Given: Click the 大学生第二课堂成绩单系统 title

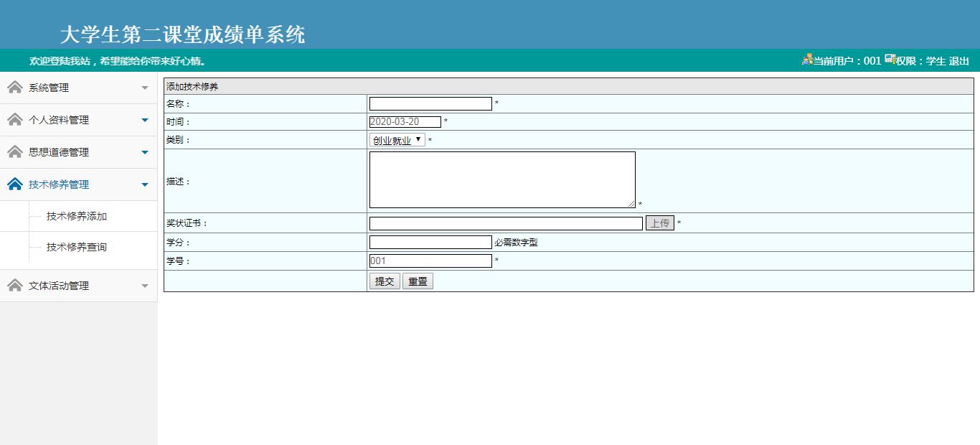Looking at the screenshot, I should pos(183,34).
